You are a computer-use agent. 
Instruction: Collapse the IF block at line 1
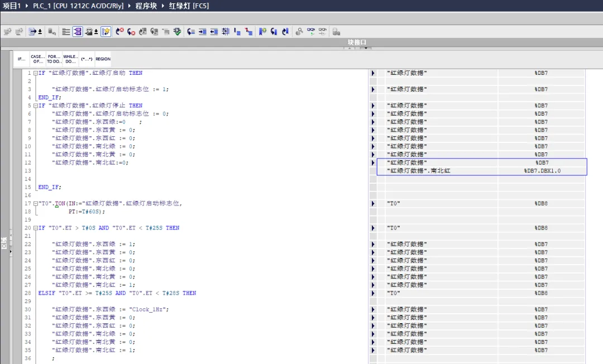click(x=36, y=73)
